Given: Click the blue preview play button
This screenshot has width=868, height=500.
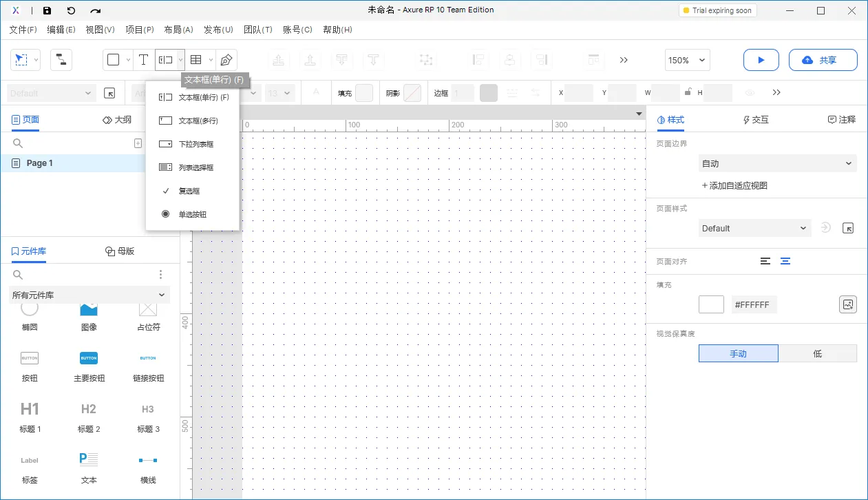Looking at the screenshot, I should click(761, 60).
